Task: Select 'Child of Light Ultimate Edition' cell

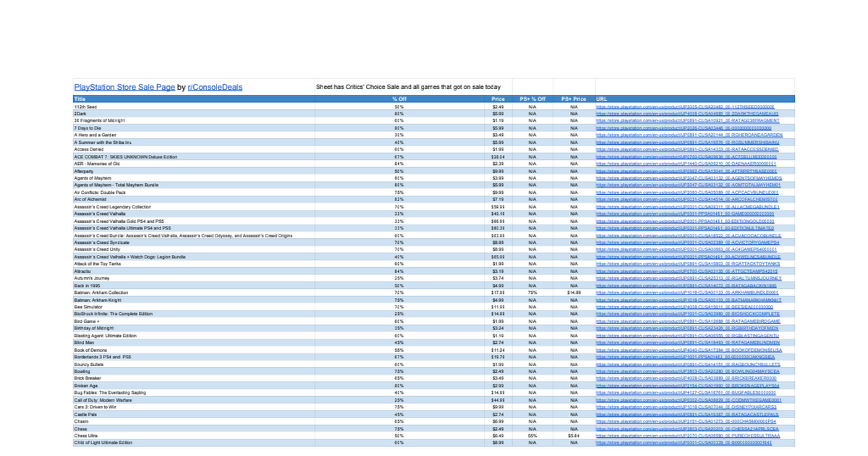Action: 195,442
